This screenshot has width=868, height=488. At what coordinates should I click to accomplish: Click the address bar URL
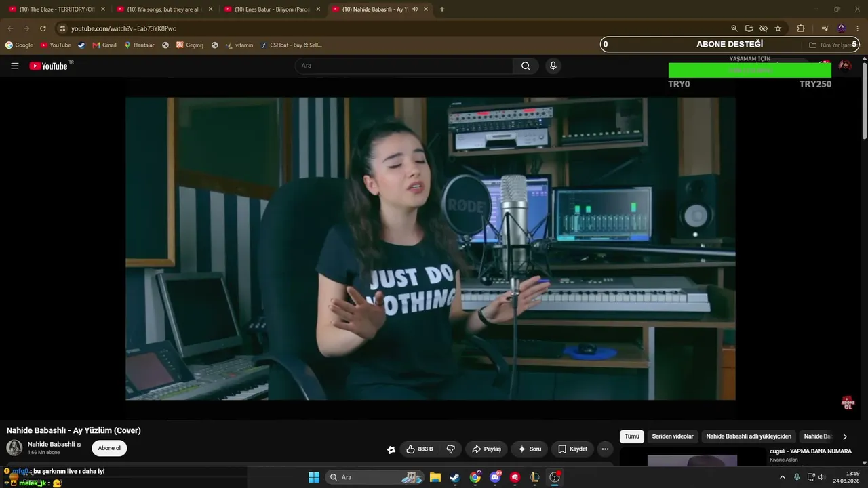[123, 28]
